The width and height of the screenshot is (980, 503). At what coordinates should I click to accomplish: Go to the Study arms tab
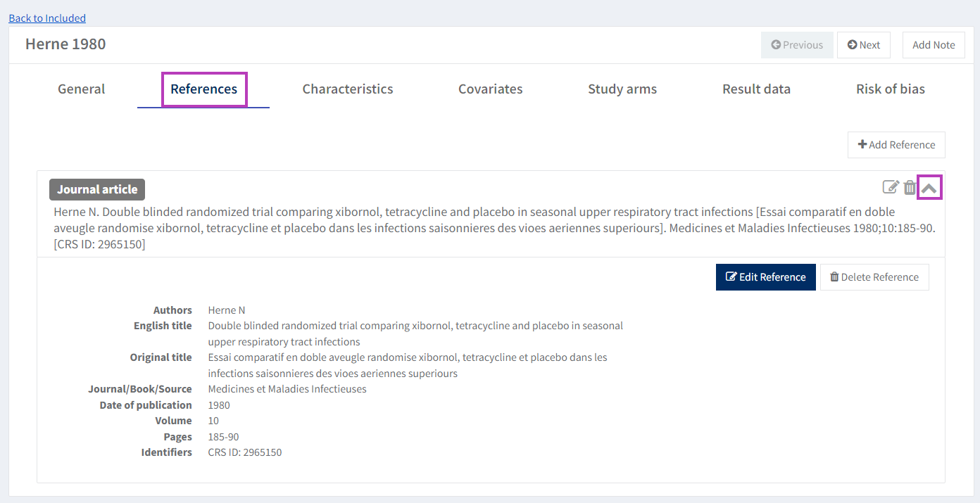coord(622,89)
